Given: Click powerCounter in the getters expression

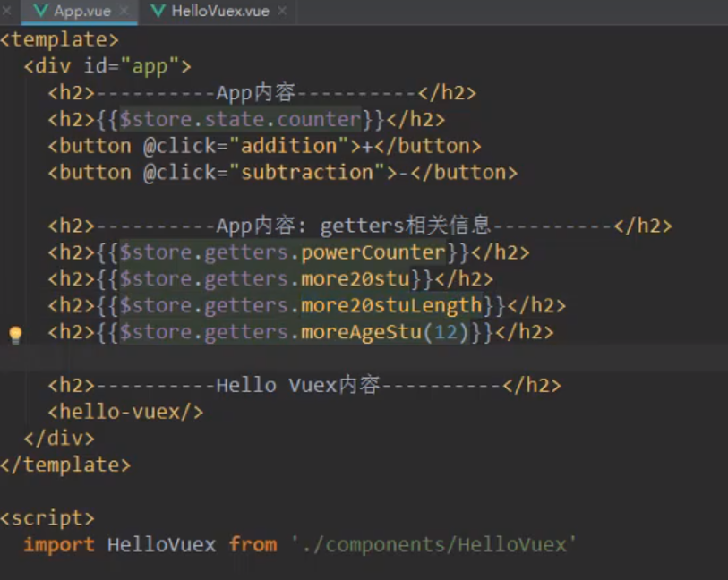Looking at the screenshot, I should pos(373,252).
